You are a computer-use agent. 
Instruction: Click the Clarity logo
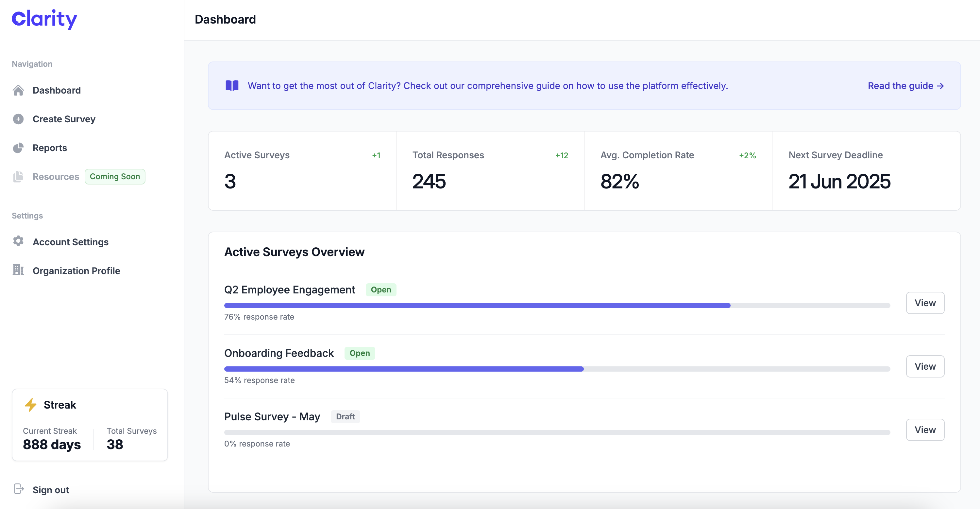point(44,19)
